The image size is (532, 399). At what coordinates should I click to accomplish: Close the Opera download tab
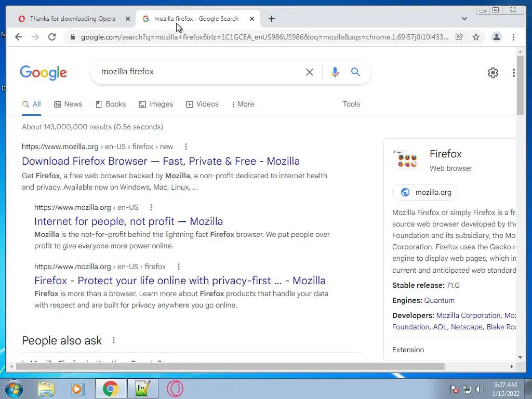click(x=128, y=19)
